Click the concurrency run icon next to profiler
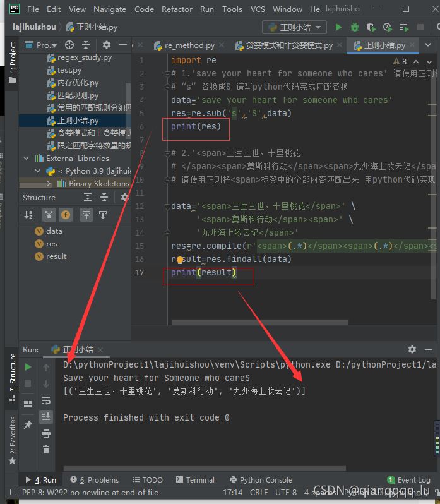The image size is (440, 504). click(404, 28)
